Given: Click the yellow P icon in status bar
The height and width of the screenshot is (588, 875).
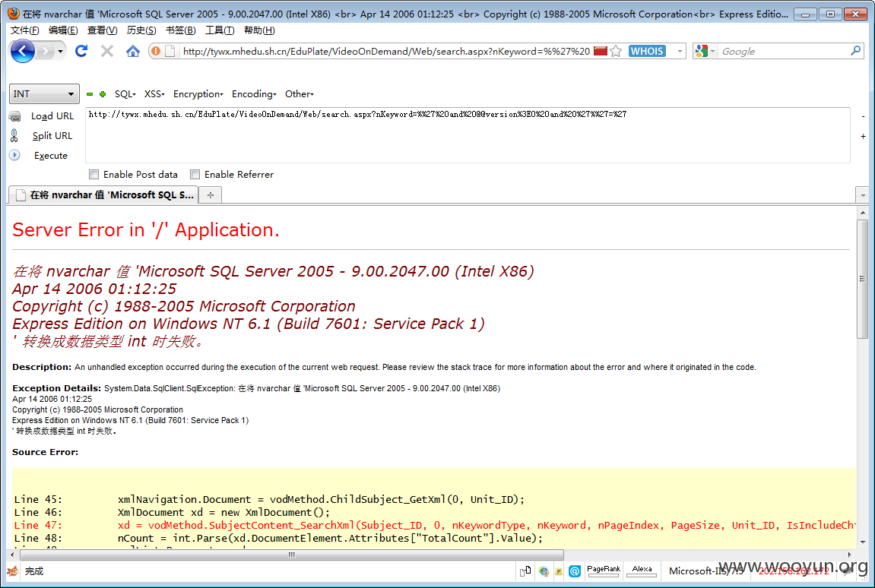Looking at the screenshot, I should coord(559,571).
